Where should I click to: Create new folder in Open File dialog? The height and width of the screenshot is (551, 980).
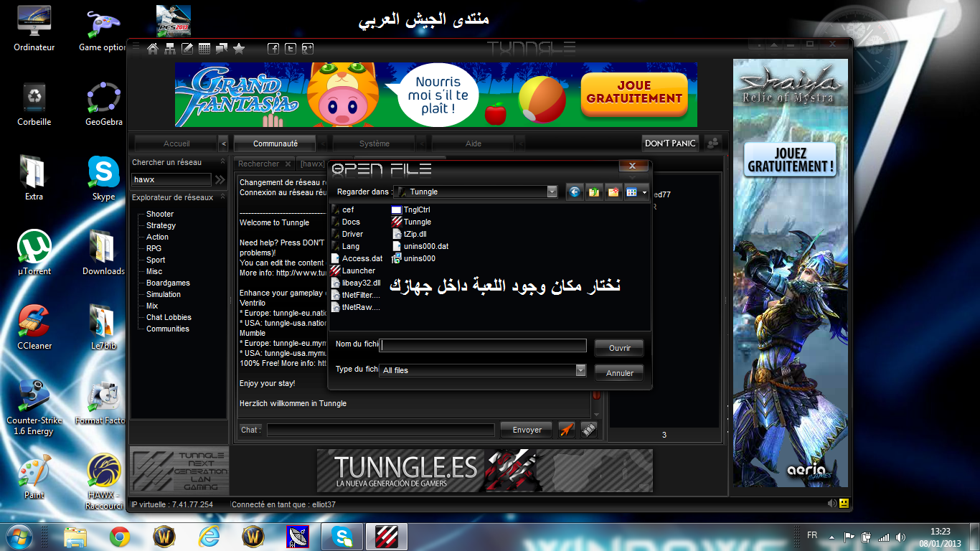613,192
